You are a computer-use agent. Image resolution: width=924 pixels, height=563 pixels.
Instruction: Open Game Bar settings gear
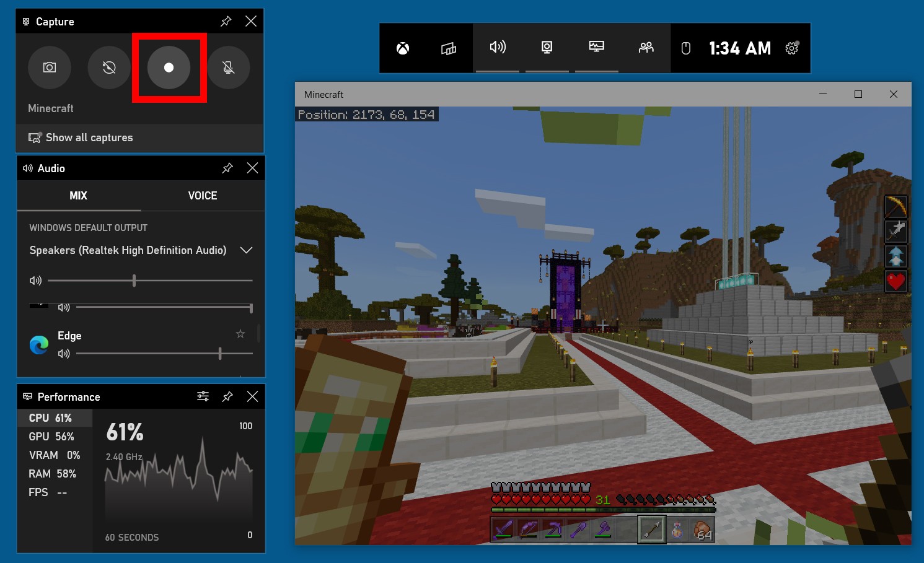coord(792,48)
